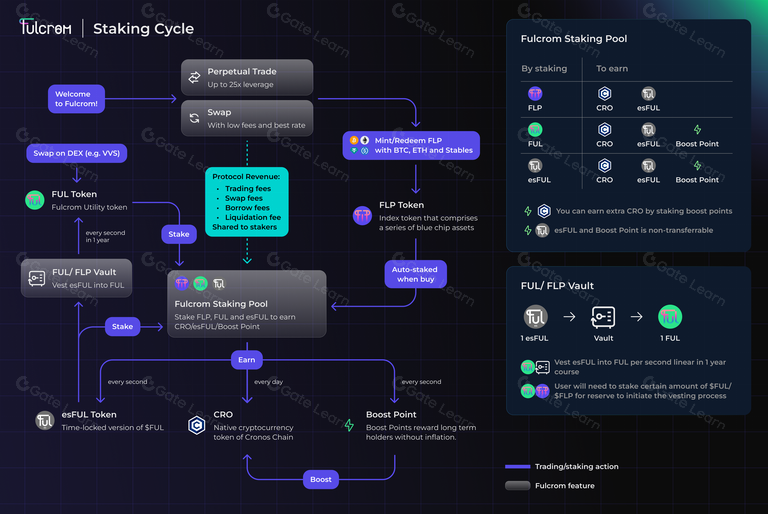768x514 pixels.
Task: Click the Perpetual Trade arrows icon
Action: tap(194, 77)
